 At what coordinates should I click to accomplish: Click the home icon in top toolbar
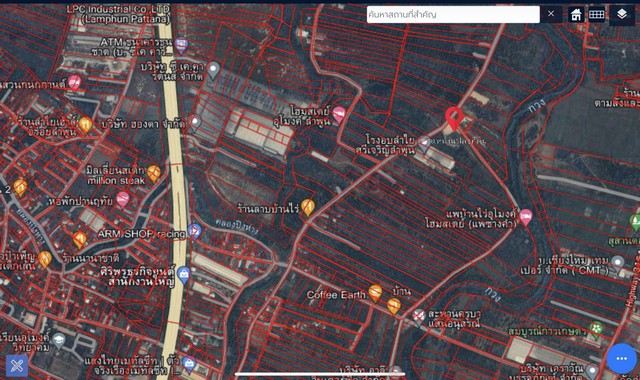click(576, 15)
